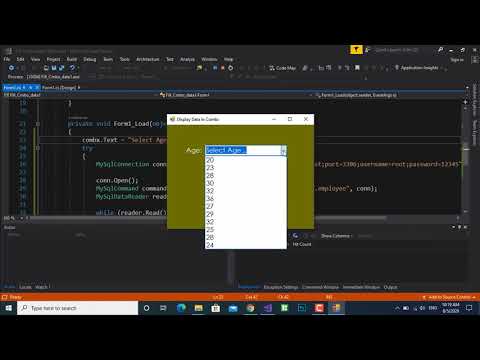Collapse the Age combo box dropdown arrow
Viewport: 480px width, 360px height.
point(283,150)
